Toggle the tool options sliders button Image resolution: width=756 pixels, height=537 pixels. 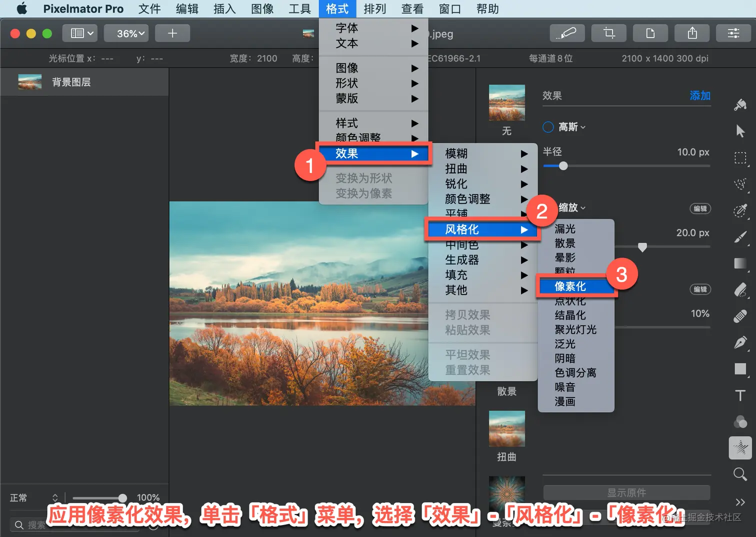pos(733,33)
